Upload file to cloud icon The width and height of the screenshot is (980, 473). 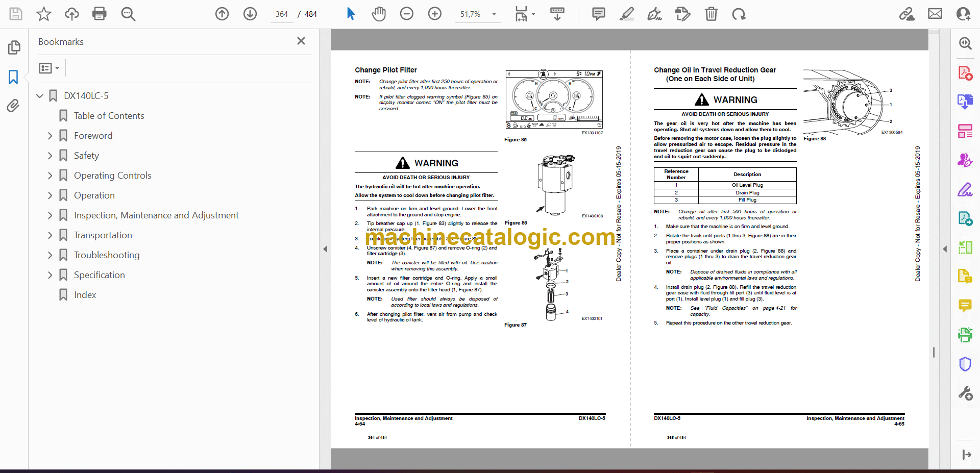[72, 14]
